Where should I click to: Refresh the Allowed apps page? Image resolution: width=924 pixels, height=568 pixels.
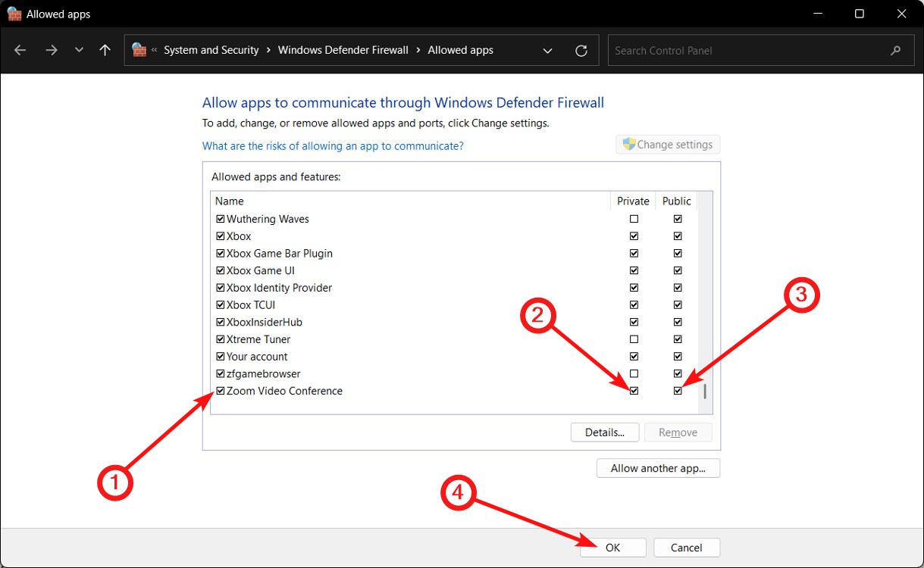(x=581, y=51)
